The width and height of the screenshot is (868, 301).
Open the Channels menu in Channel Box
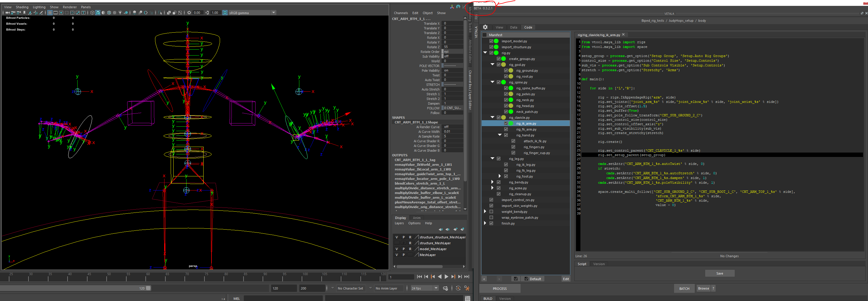pyautogui.click(x=401, y=13)
